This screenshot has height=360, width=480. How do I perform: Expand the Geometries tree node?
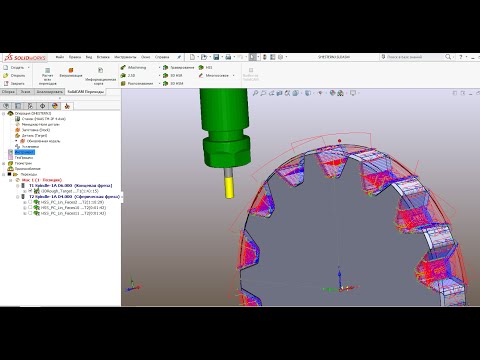pyautogui.click(x=4, y=163)
